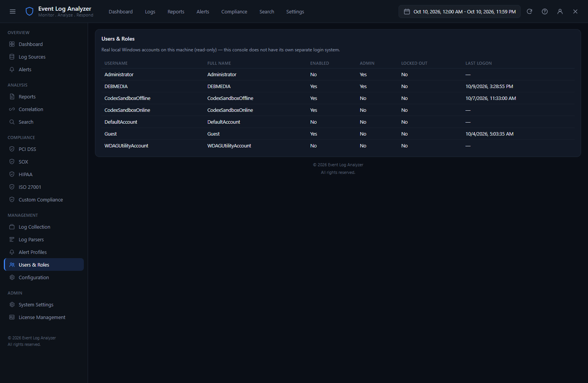Click the Correlation link icon
This screenshot has height=383, width=588.
point(12,109)
